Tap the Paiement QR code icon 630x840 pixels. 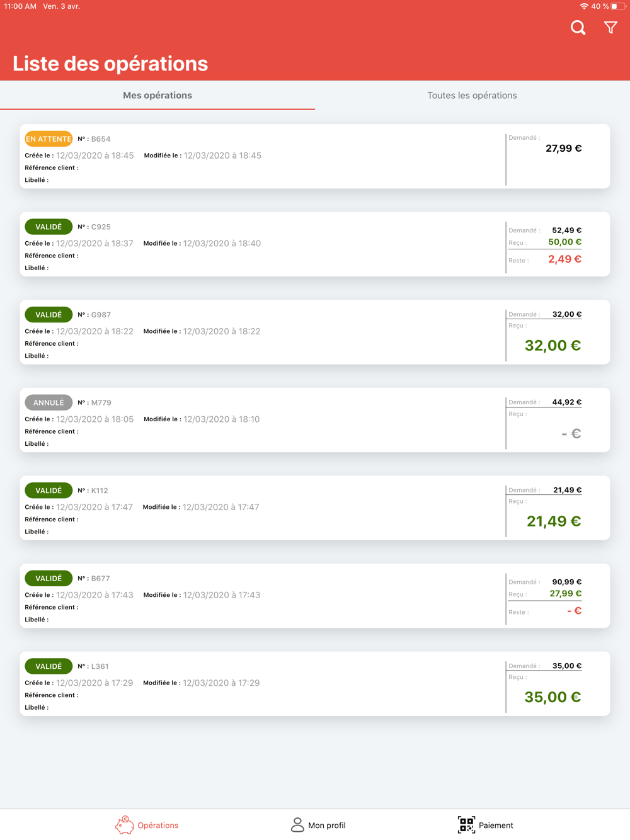click(x=466, y=825)
